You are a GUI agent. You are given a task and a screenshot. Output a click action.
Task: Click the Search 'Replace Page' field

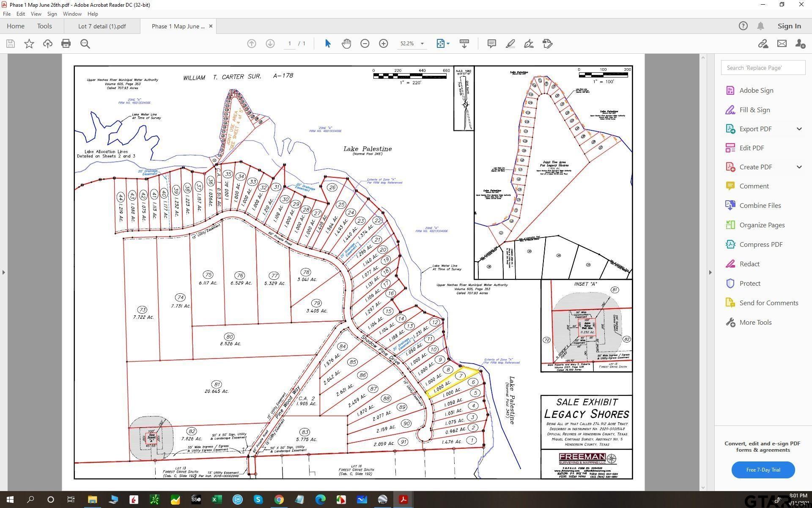click(763, 68)
